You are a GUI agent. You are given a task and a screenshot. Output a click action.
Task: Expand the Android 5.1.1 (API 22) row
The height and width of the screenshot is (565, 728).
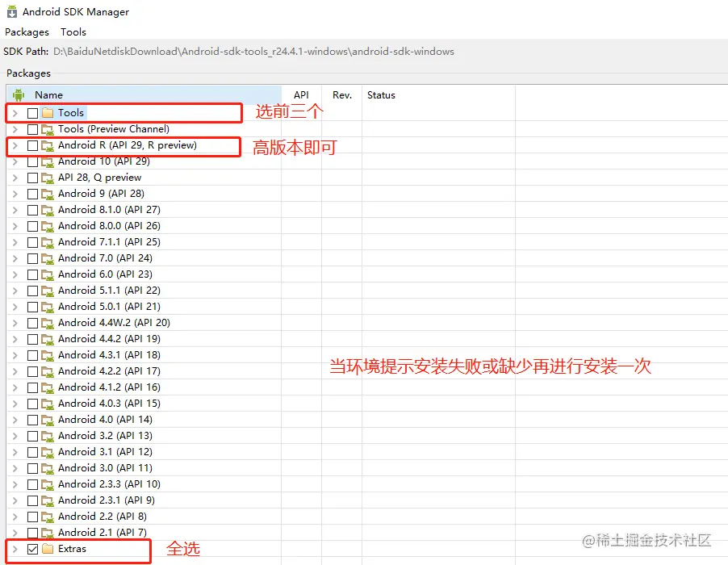pyautogui.click(x=15, y=291)
